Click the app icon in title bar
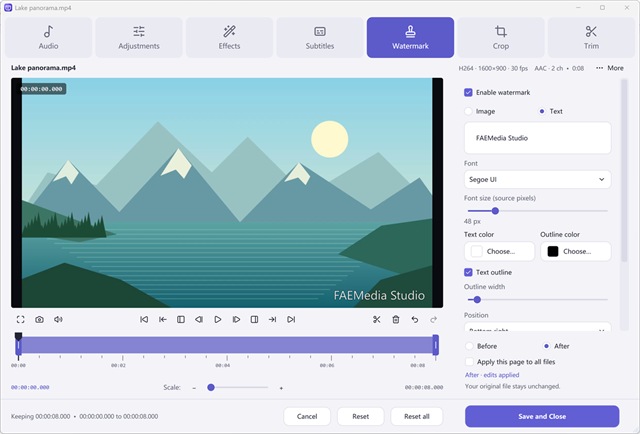 tap(8, 8)
